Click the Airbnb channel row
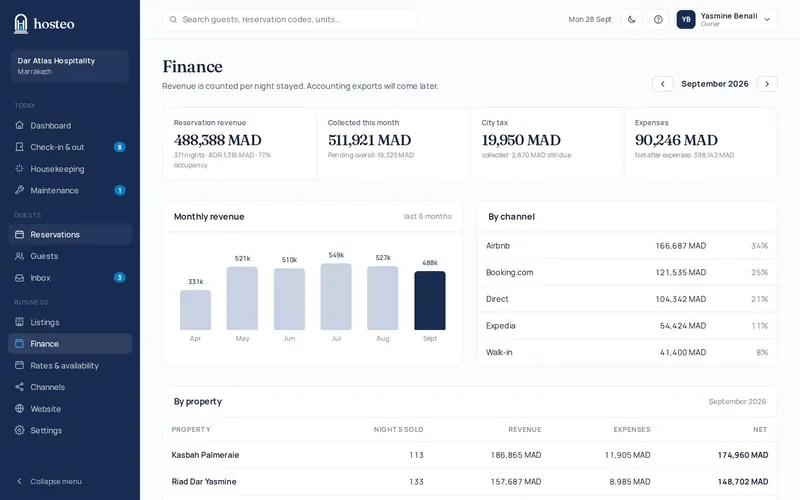 tap(627, 245)
